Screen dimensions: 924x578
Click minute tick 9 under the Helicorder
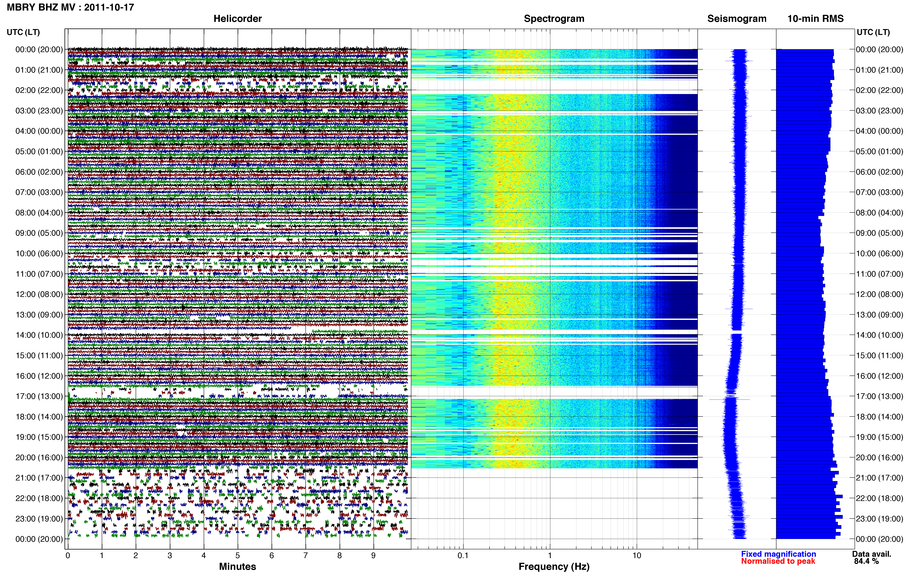(373, 555)
